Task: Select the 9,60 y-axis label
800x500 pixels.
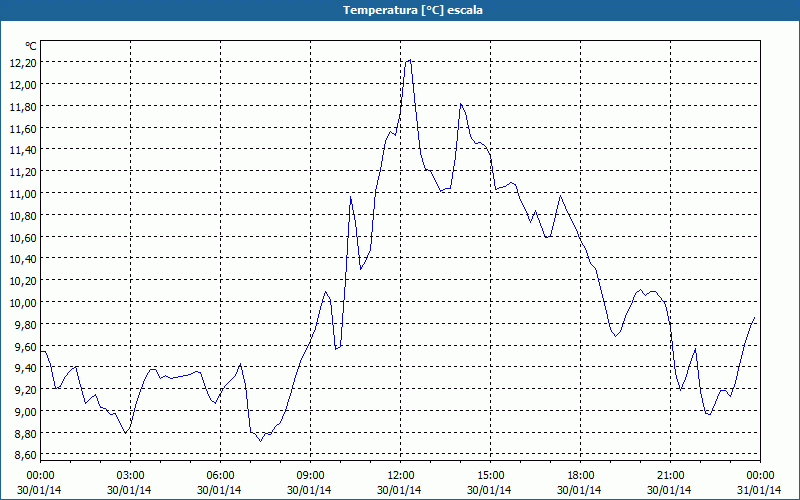Action: pos(26,346)
